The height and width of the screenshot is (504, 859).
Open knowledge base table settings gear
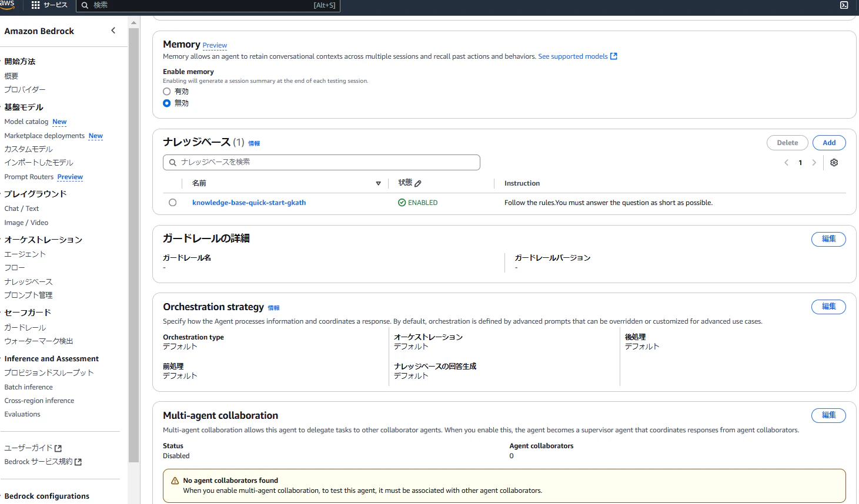click(834, 163)
